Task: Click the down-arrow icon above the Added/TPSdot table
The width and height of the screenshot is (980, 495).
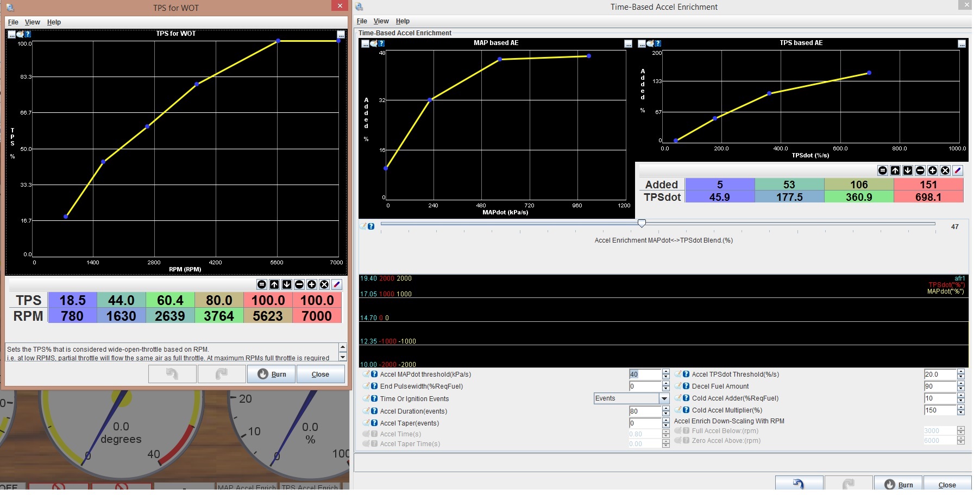Action: coord(908,170)
